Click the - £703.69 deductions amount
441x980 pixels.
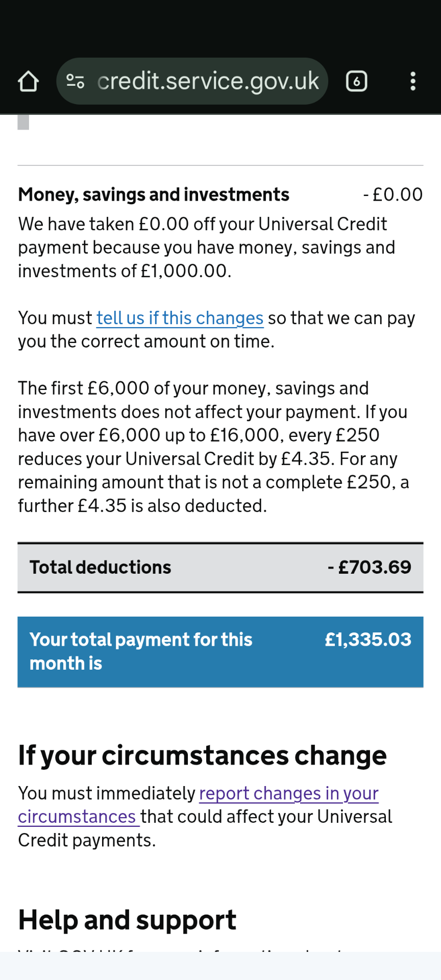coord(369,568)
